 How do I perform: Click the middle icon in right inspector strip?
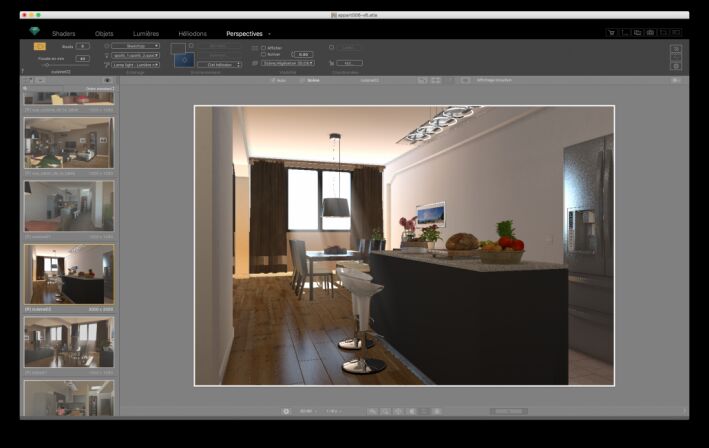click(x=676, y=57)
